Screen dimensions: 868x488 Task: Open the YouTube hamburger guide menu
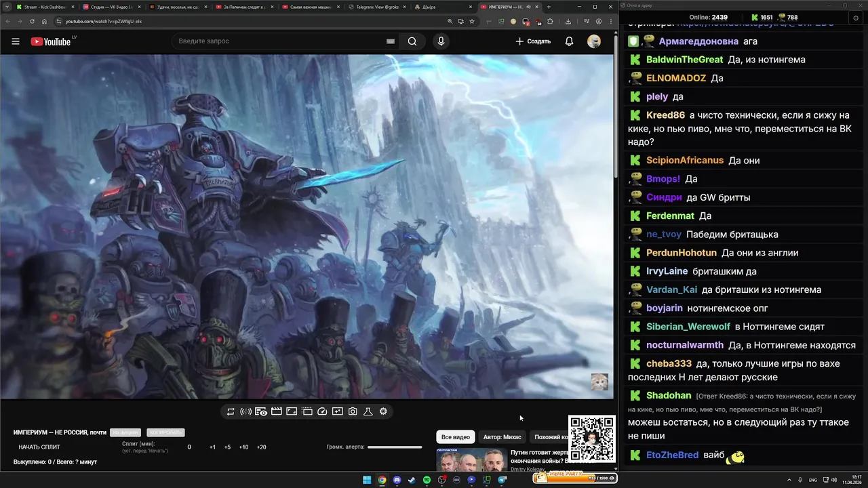[15, 41]
